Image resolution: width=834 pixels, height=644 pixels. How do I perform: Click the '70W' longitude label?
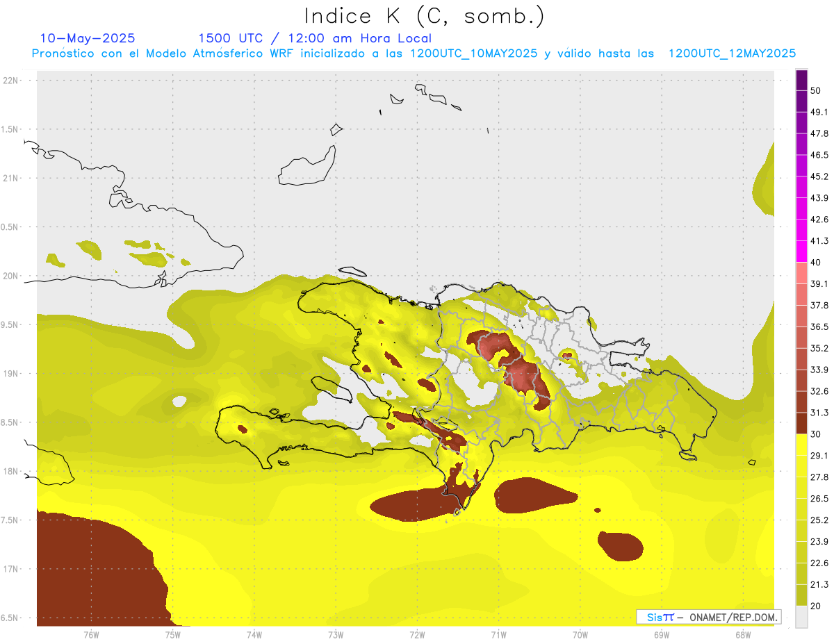(x=580, y=634)
